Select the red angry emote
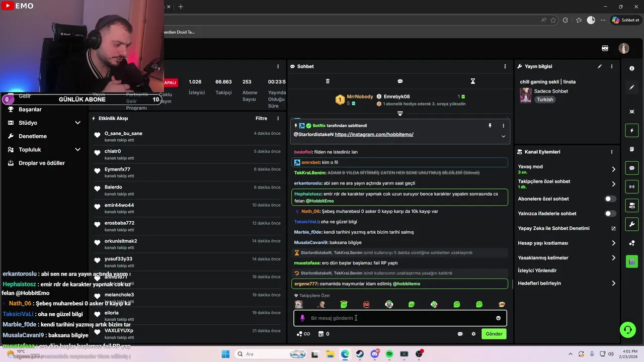Image resolution: width=644 pixels, height=362 pixels. (x=366, y=305)
